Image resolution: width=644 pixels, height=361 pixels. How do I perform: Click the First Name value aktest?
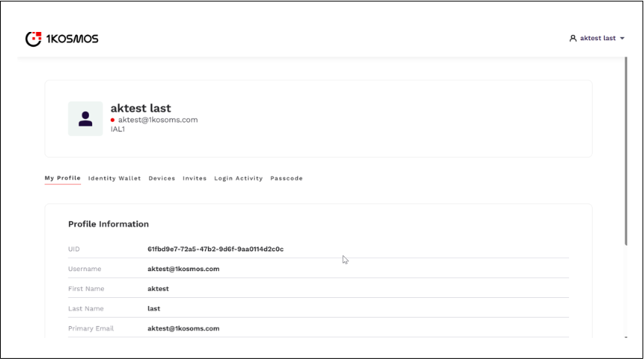click(x=158, y=289)
